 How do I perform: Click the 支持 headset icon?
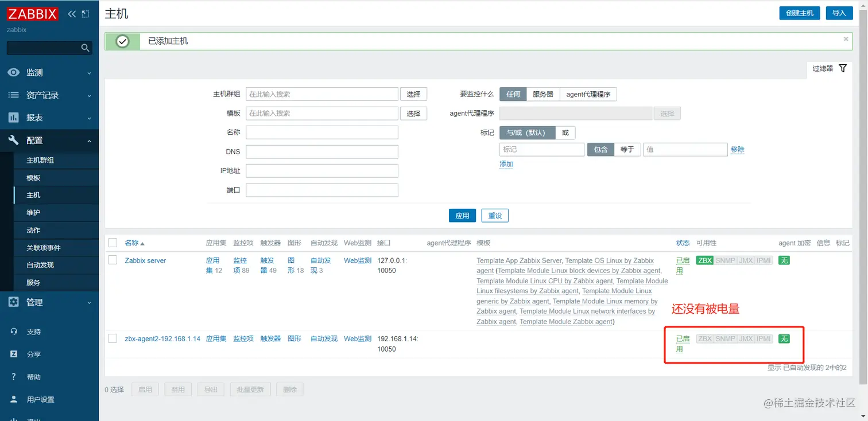(14, 332)
